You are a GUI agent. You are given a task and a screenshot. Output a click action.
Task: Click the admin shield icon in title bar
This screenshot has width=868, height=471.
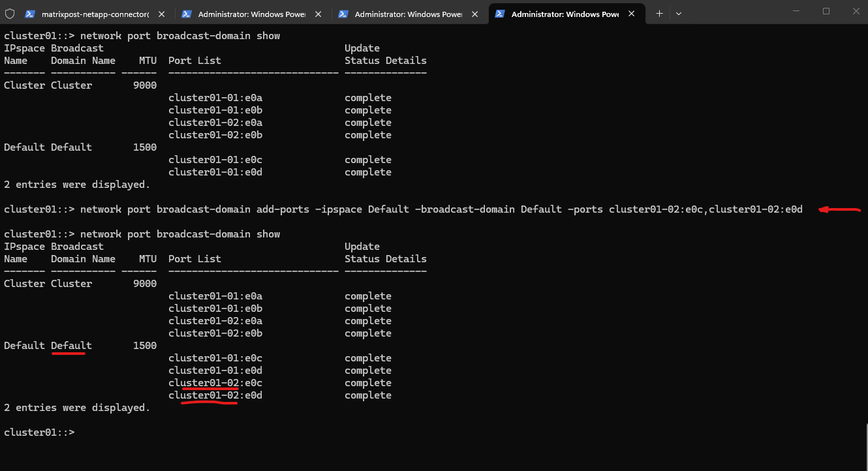[x=10, y=14]
